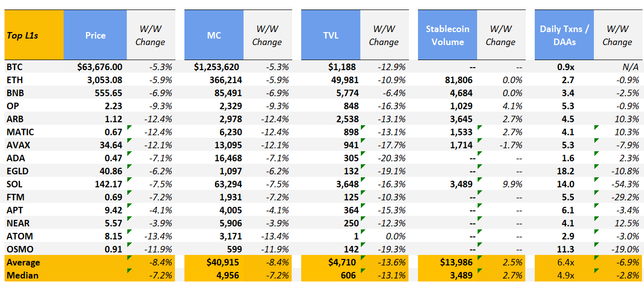
Task: Click the Stablecoin Volume column header
Action: click(x=448, y=35)
